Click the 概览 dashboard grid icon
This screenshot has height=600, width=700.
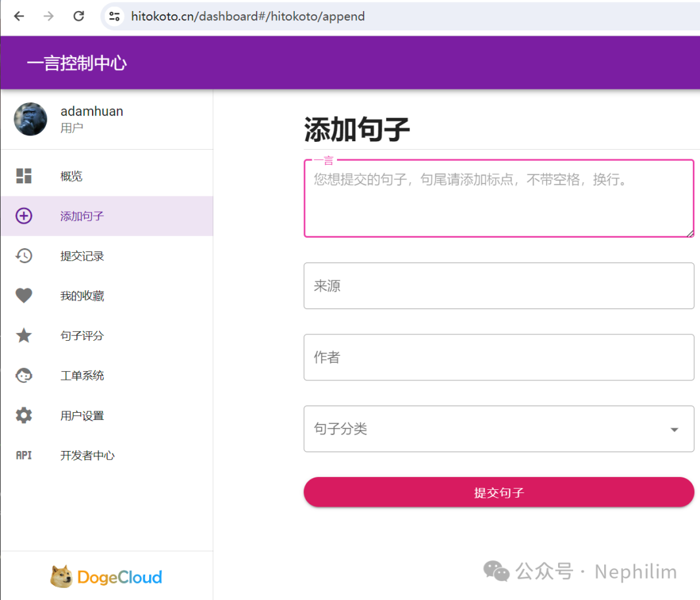point(24,176)
